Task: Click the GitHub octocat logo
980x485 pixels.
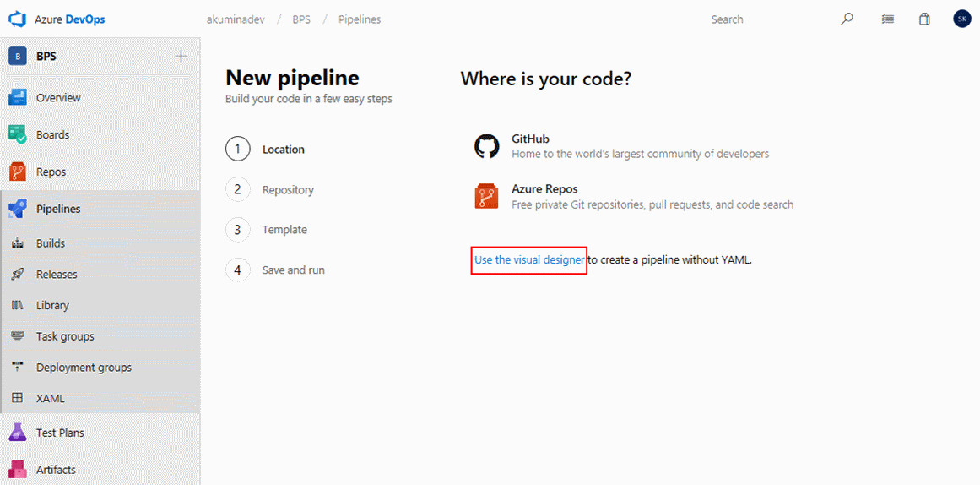Action: (487, 146)
